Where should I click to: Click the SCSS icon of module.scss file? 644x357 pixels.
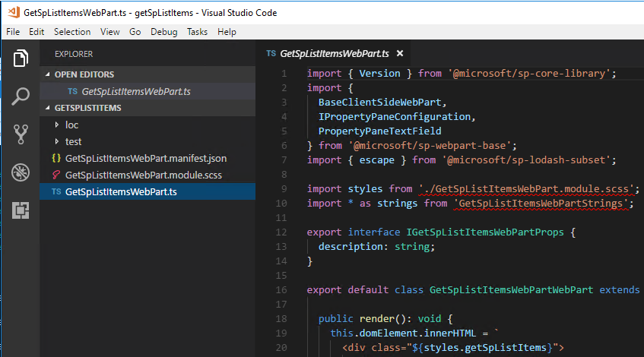tap(56, 175)
